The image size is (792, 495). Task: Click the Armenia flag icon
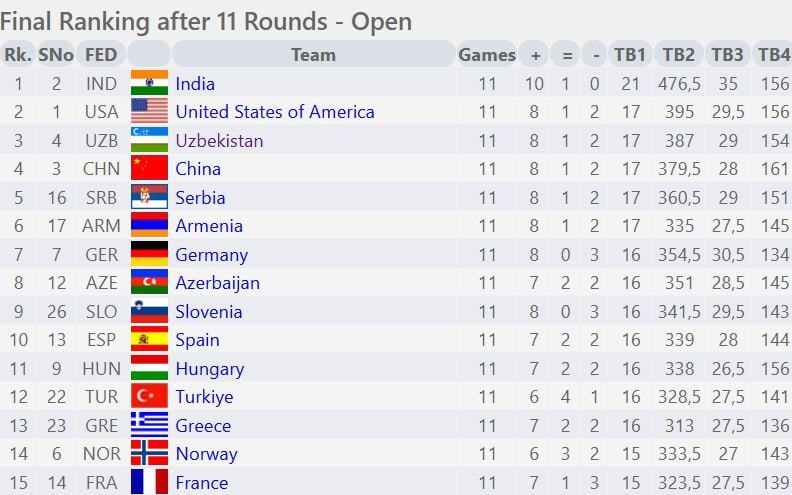point(149,226)
